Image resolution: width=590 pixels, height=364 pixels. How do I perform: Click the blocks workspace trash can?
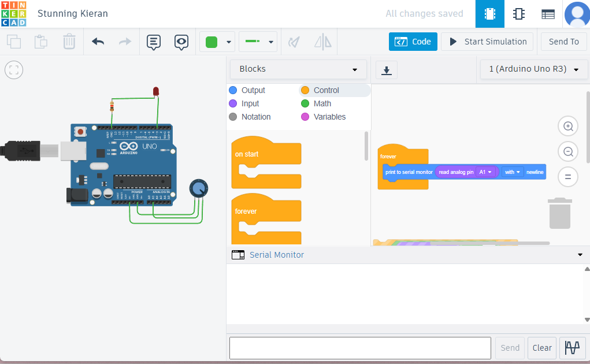pyautogui.click(x=560, y=213)
